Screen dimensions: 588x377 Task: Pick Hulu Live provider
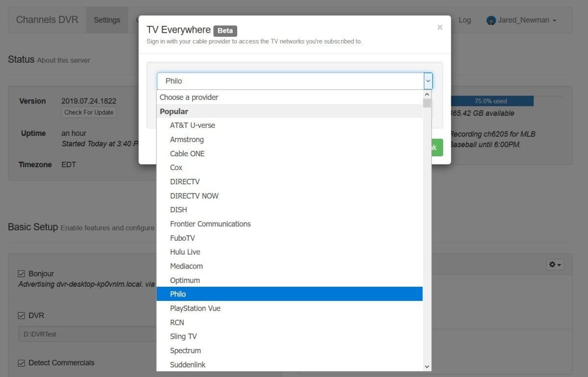290,251
